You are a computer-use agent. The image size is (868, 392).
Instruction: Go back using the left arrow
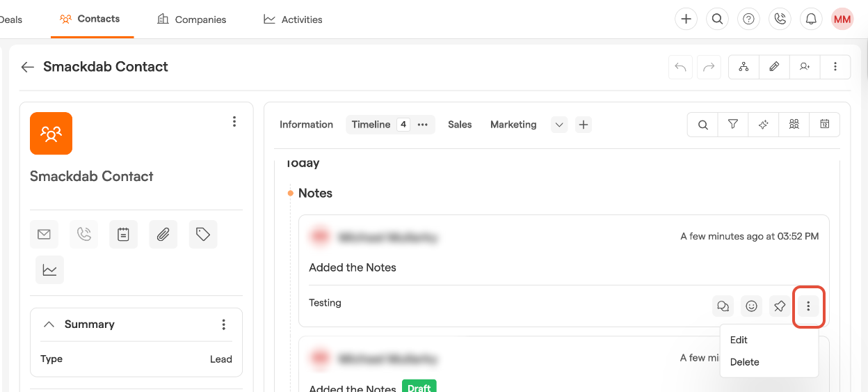pyautogui.click(x=28, y=67)
